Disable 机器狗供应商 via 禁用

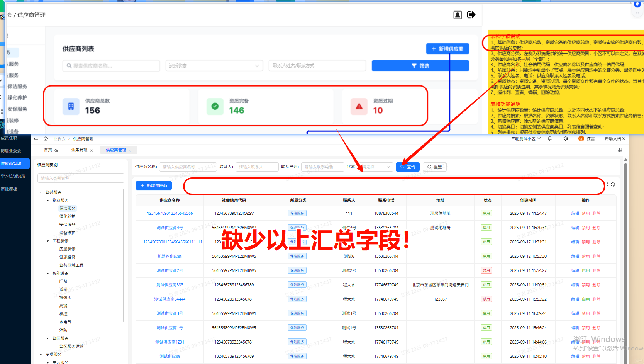(x=586, y=256)
